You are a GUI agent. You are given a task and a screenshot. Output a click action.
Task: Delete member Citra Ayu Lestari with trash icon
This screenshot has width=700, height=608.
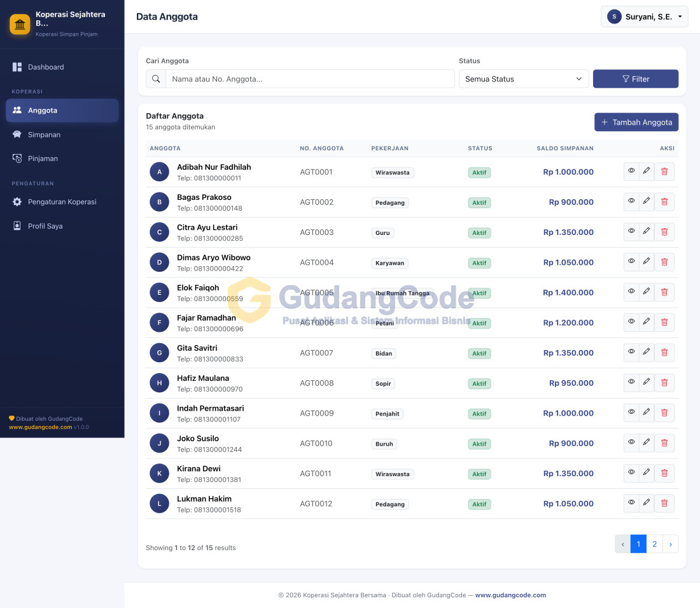coord(664,232)
